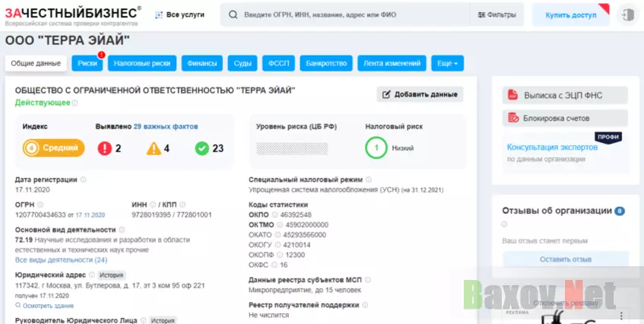Open Консультация экспертов link

point(552,147)
